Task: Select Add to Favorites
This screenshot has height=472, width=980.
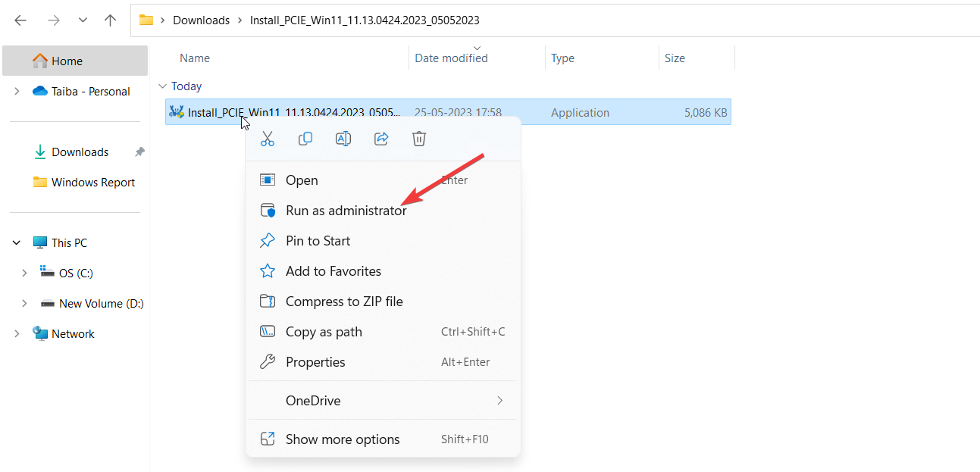Action: coord(383,271)
